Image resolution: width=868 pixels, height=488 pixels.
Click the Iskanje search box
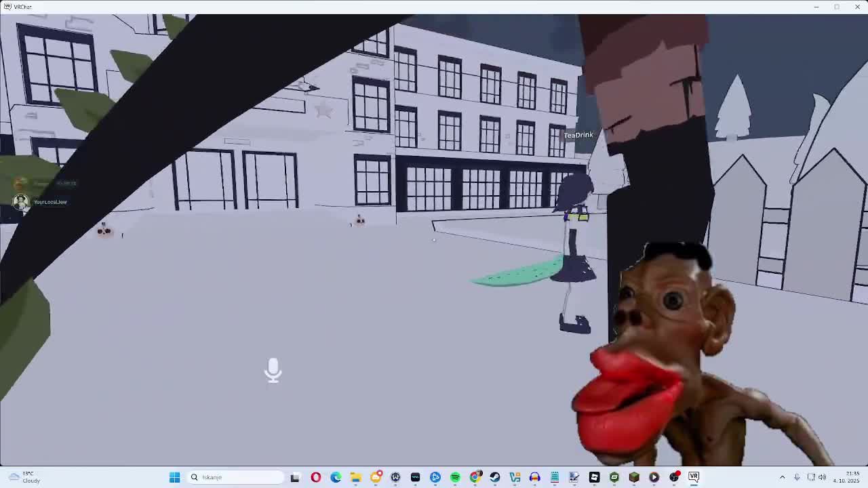tap(236, 477)
